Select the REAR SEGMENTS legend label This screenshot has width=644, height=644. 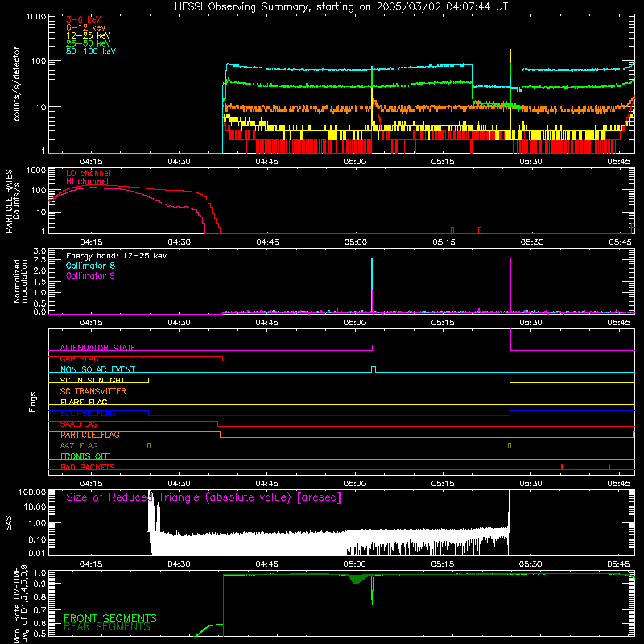click(x=107, y=627)
